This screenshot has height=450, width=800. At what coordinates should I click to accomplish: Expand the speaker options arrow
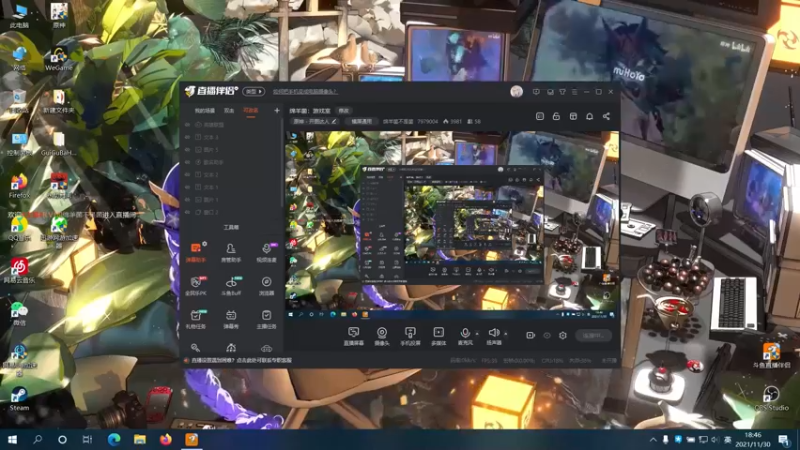pyautogui.click(x=506, y=334)
